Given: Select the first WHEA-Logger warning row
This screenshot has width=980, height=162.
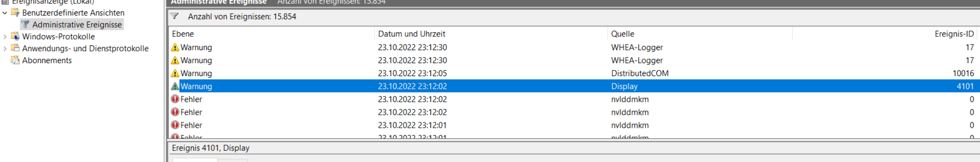Looking at the screenshot, I should coord(573,48).
